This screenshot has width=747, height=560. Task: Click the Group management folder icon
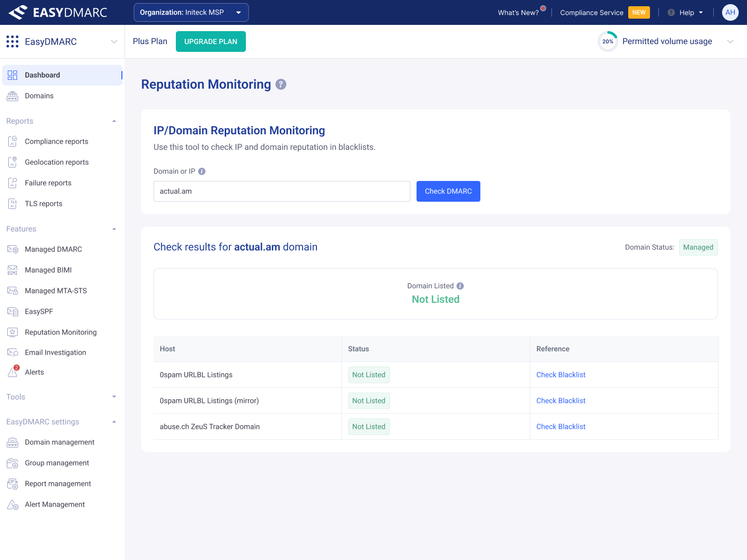(x=12, y=463)
